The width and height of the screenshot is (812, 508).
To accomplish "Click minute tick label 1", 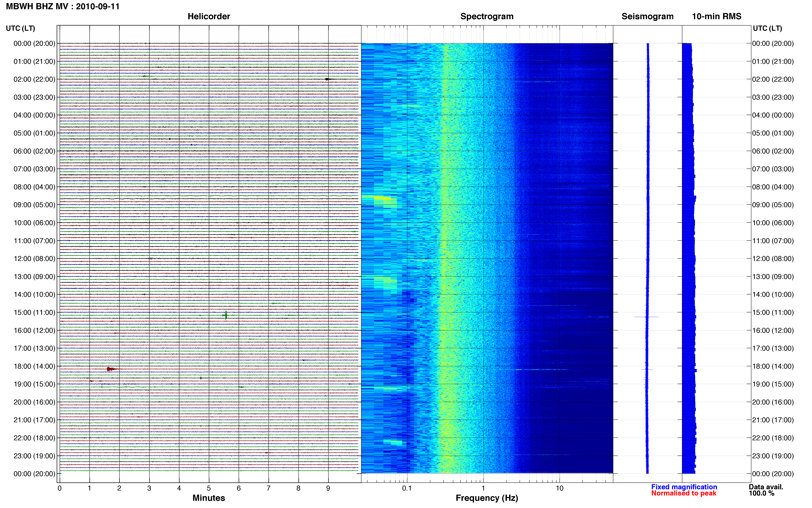I will coord(89,488).
